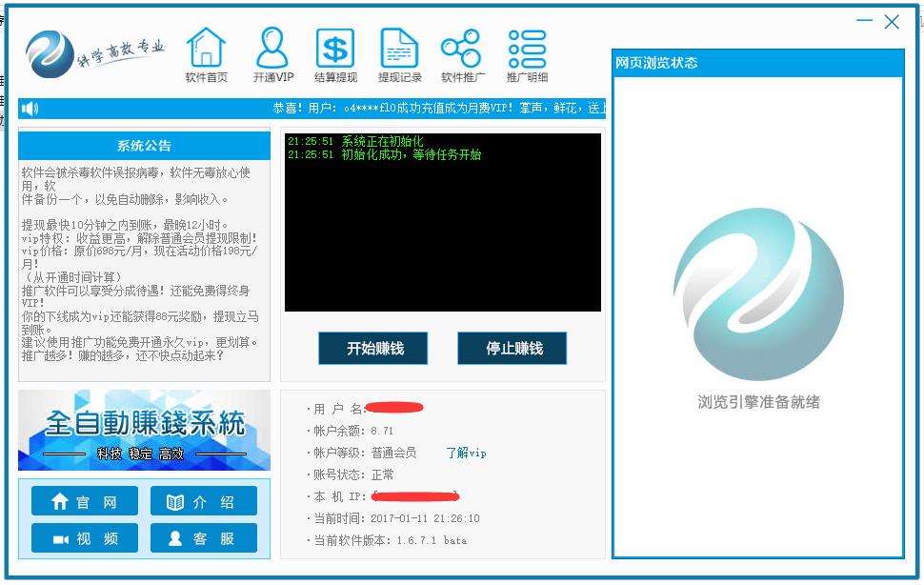This screenshot has height=585, width=924.
Task: Click 停止赚钱 stop earning button
Action: pyautogui.click(x=512, y=348)
